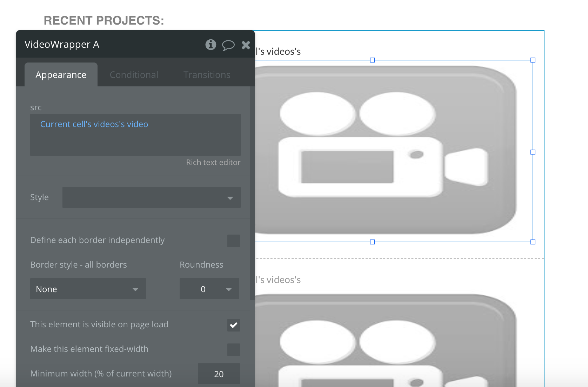Image resolution: width=588 pixels, height=387 pixels.
Task: Toggle Make this element fixed-width checkbox
Action: click(x=233, y=350)
